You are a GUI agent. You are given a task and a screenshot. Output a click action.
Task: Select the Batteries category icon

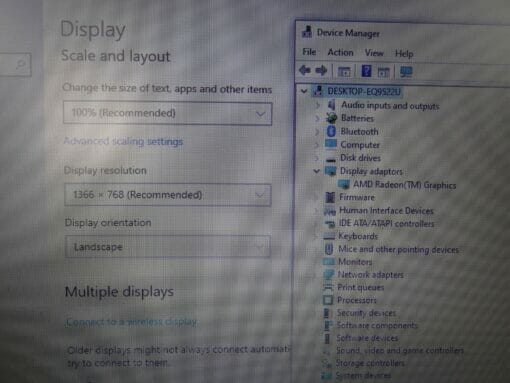coord(331,118)
